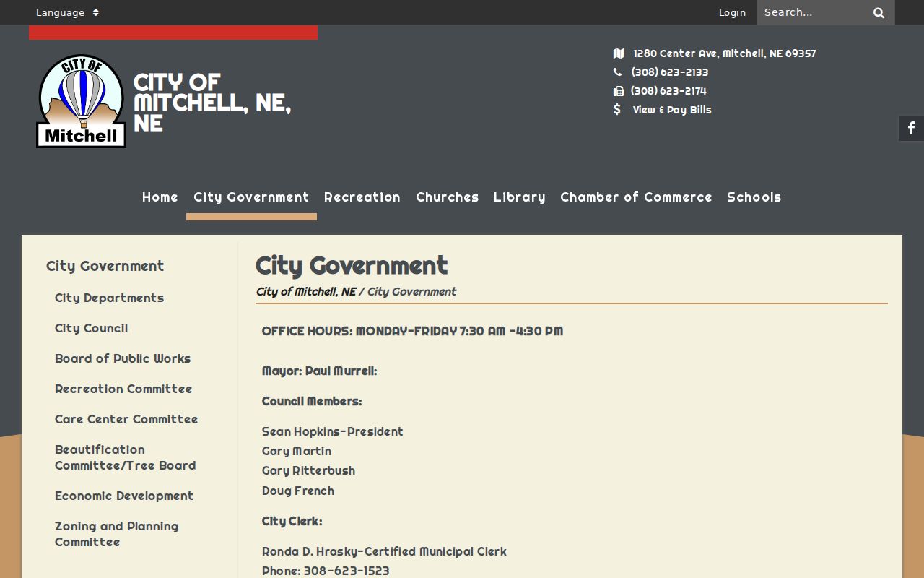Open the Facebook page icon
The height and width of the screenshot is (578, 924).
pos(911,128)
